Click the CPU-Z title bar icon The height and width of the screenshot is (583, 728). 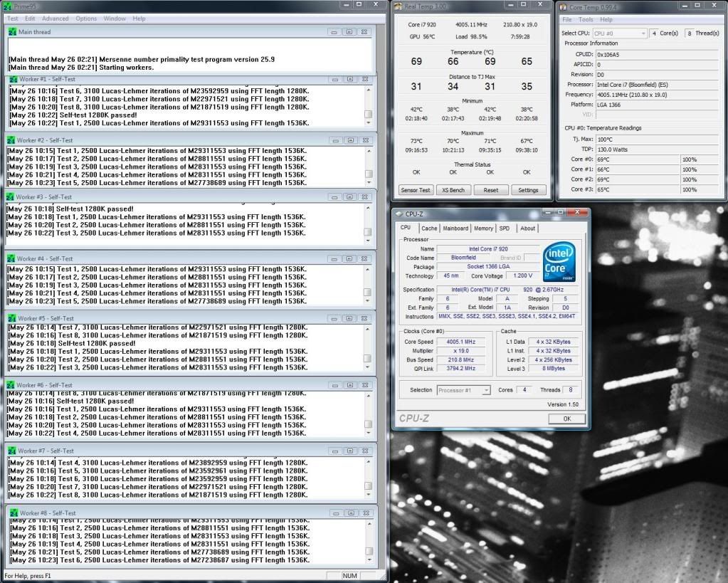click(399, 214)
